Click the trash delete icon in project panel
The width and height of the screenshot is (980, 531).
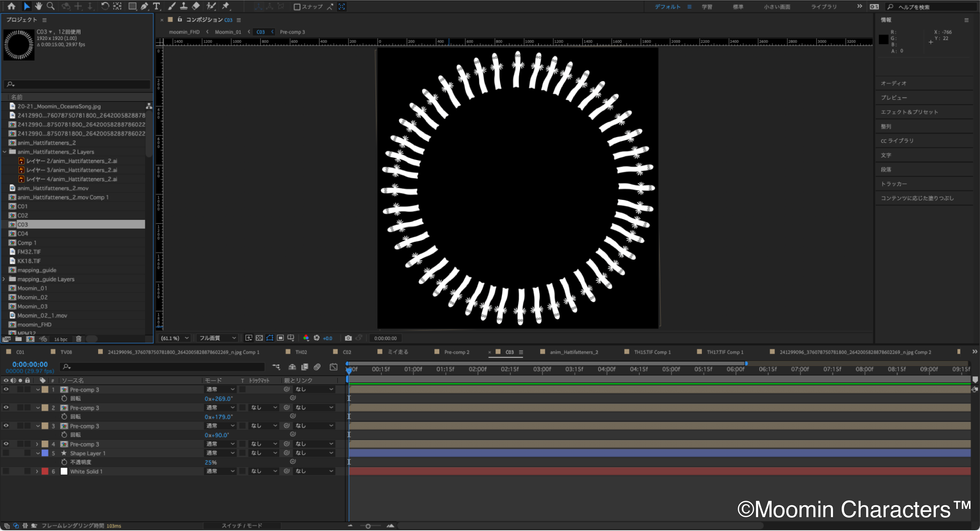pyautogui.click(x=79, y=339)
